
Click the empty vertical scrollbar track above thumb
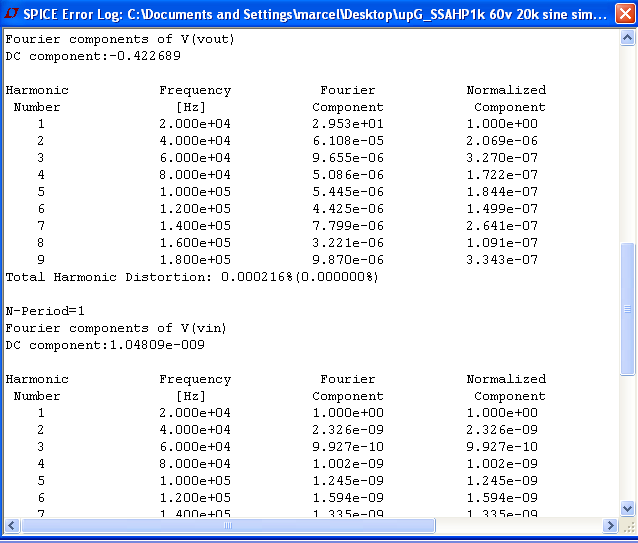tap(627, 144)
